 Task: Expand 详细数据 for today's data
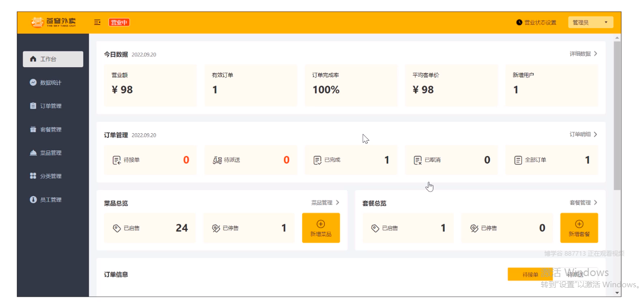click(x=583, y=53)
